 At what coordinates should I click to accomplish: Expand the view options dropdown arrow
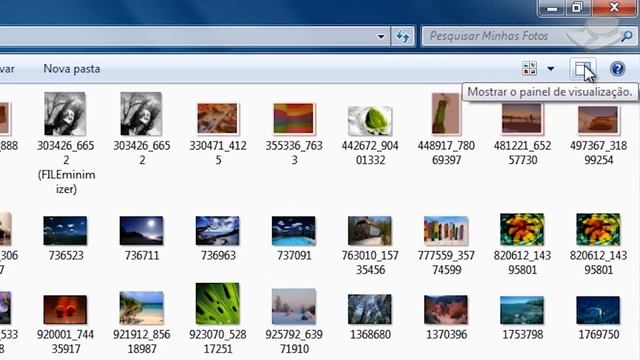tap(551, 69)
